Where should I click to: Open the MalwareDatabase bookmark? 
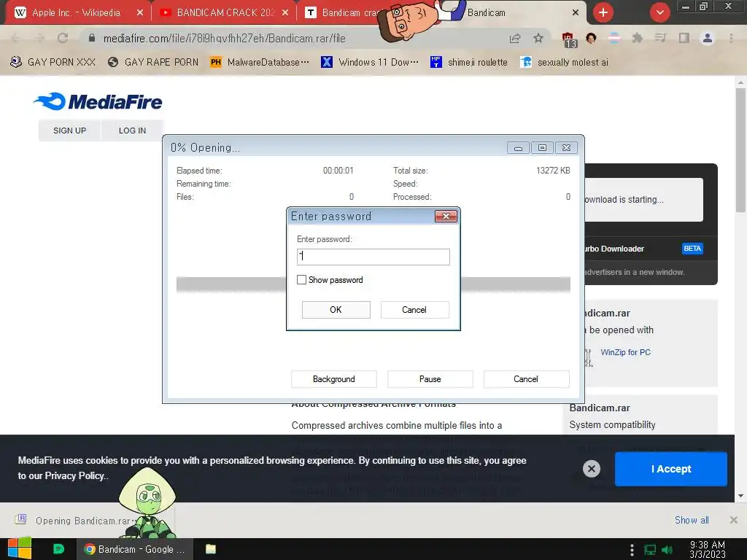[x=260, y=63]
